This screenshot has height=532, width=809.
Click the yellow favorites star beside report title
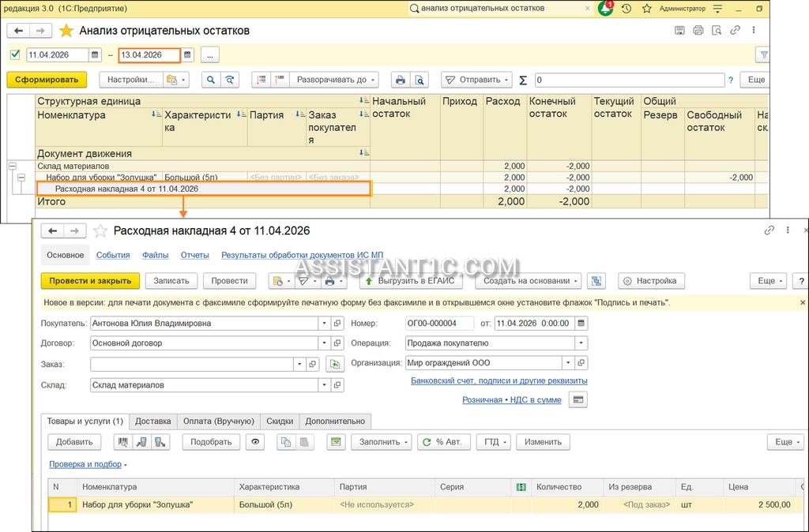click(66, 31)
